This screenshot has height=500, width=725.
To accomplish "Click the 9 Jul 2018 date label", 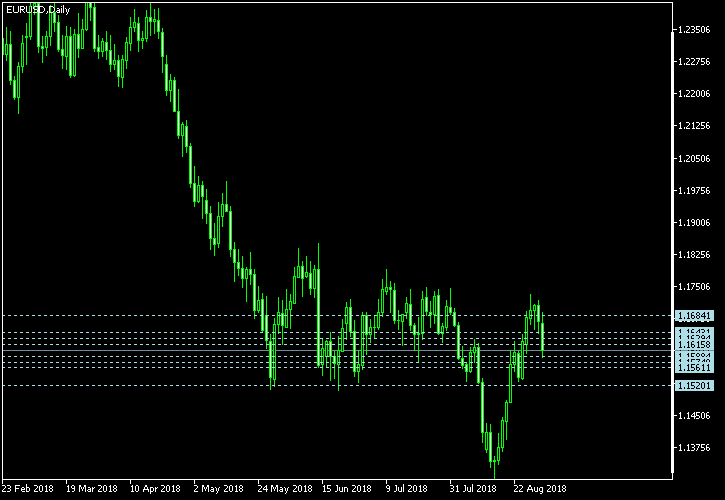I will 407,488.
